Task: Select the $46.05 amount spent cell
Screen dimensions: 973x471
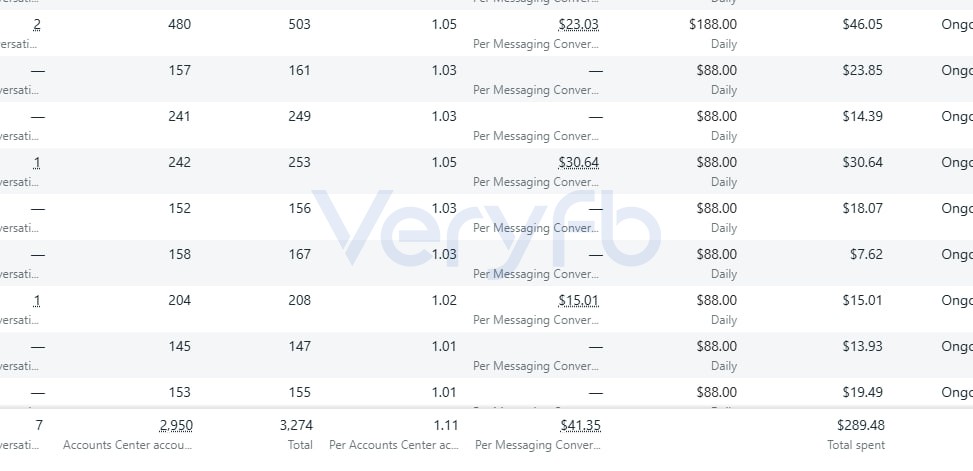Action: (x=863, y=25)
